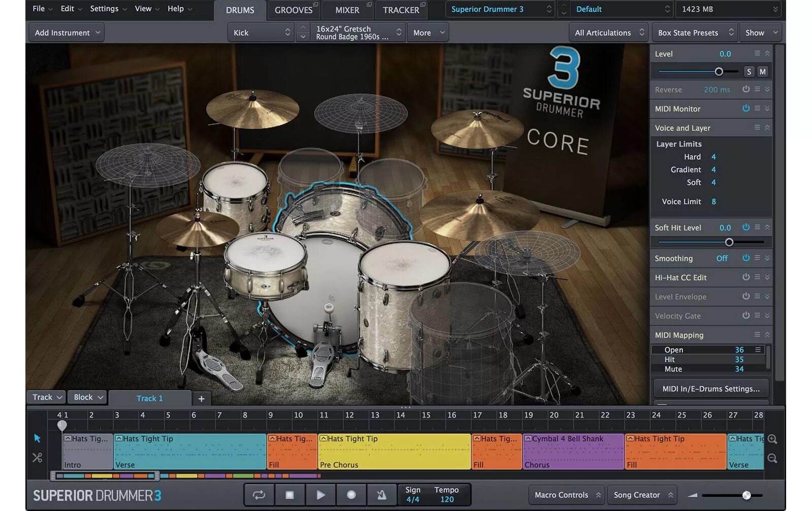Open the Block menu button

(87, 397)
